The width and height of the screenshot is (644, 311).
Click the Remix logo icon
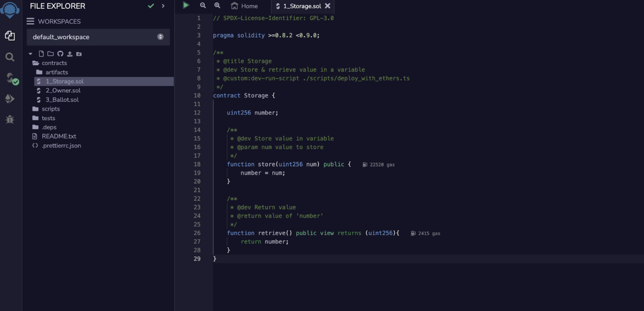tap(10, 10)
